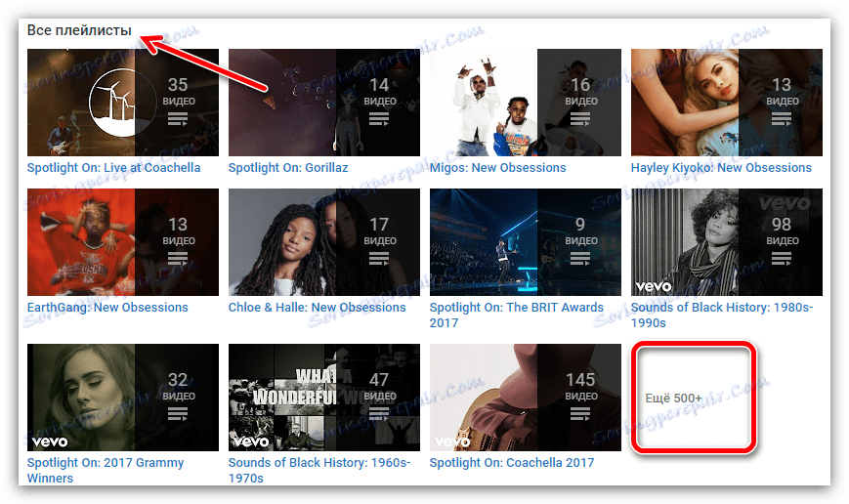
Task: Open Sounds of Black History: 1960s-1970s link
Action: (x=319, y=471)
